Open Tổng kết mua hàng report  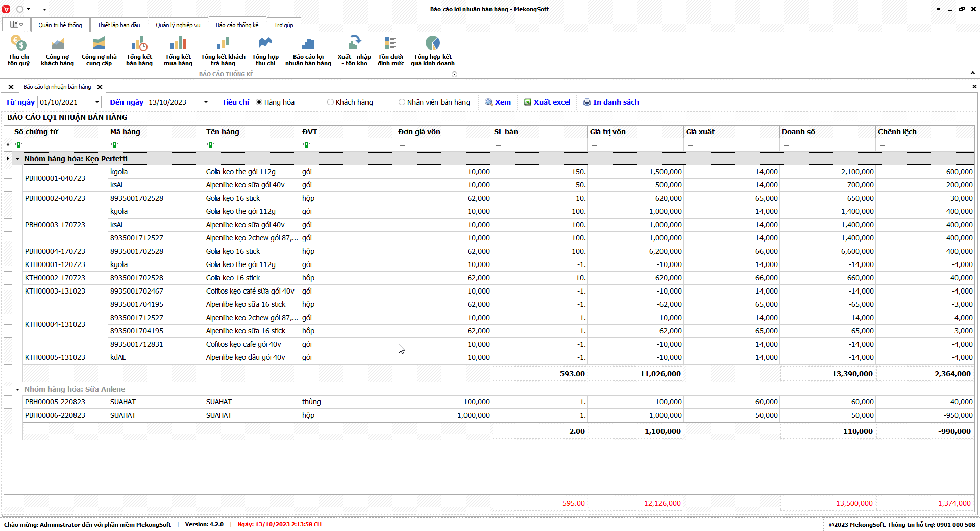click(x=178, y=51)
